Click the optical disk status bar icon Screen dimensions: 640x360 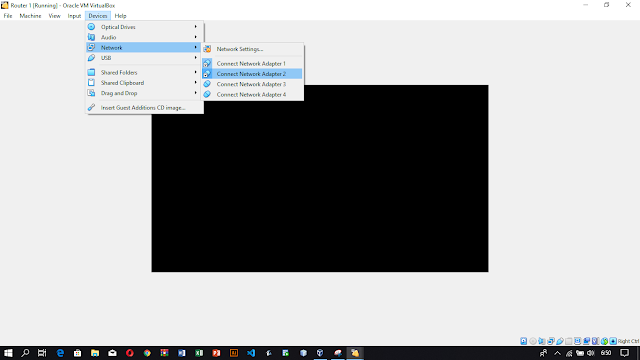click(x=533, y=341)
